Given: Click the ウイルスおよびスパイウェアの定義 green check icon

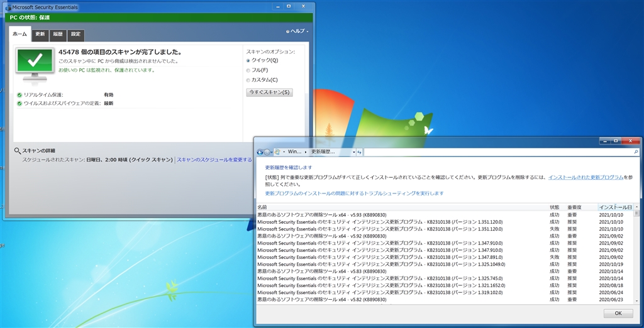Looking at the screenshot, I should tap(19, 104).
